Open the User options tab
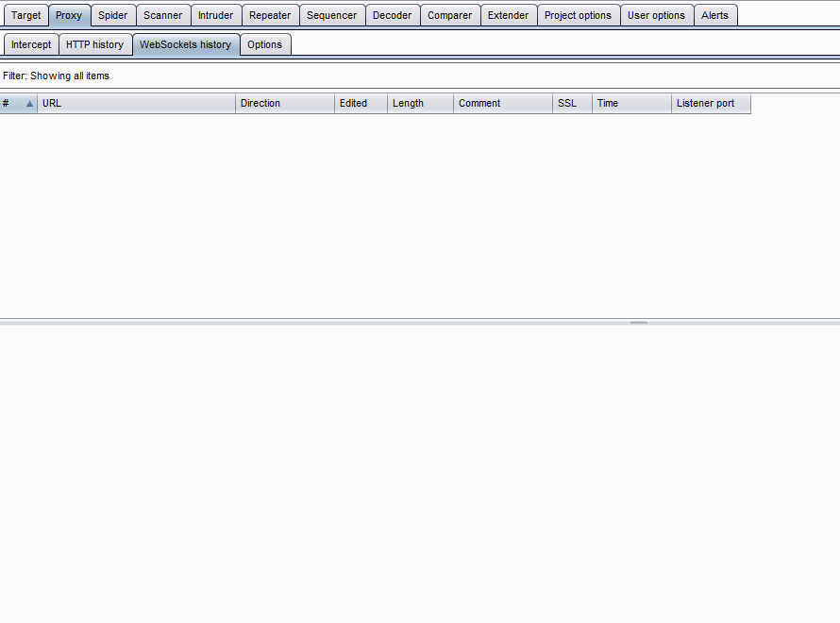Screen dimensions: 840x623 click(x=656, y=15)
